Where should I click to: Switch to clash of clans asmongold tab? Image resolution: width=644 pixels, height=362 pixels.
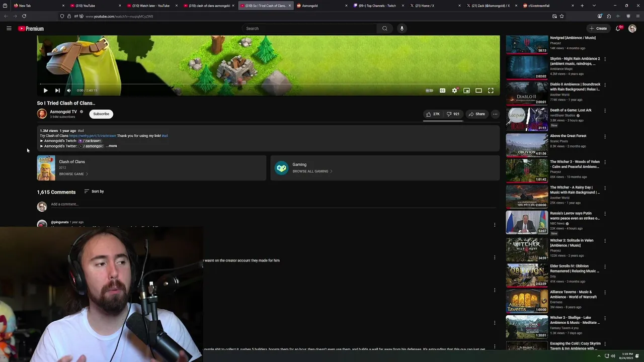click(208, 6)
